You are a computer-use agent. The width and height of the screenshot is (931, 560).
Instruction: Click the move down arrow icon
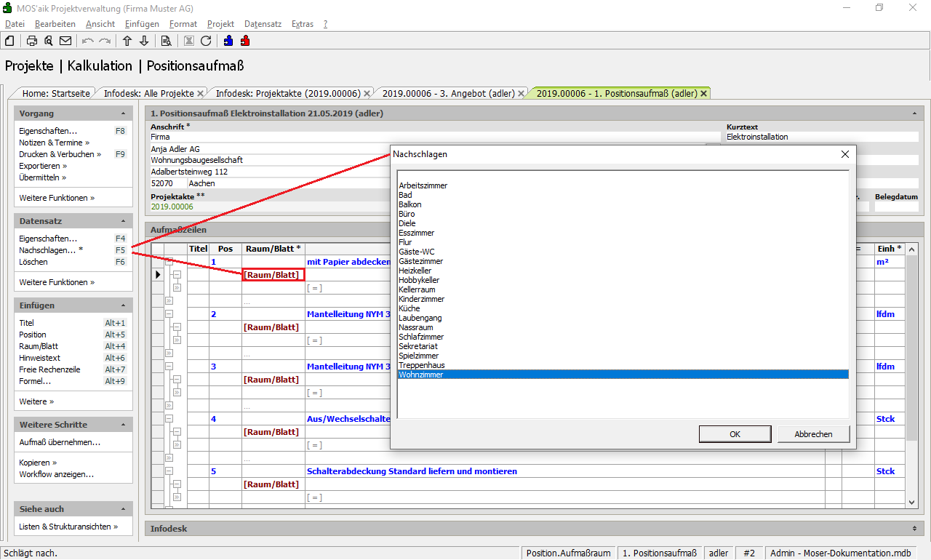click(144, 41)
